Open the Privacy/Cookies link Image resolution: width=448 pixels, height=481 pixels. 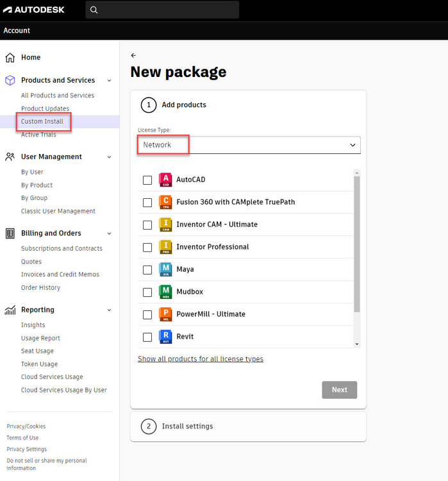click(26, 426)
